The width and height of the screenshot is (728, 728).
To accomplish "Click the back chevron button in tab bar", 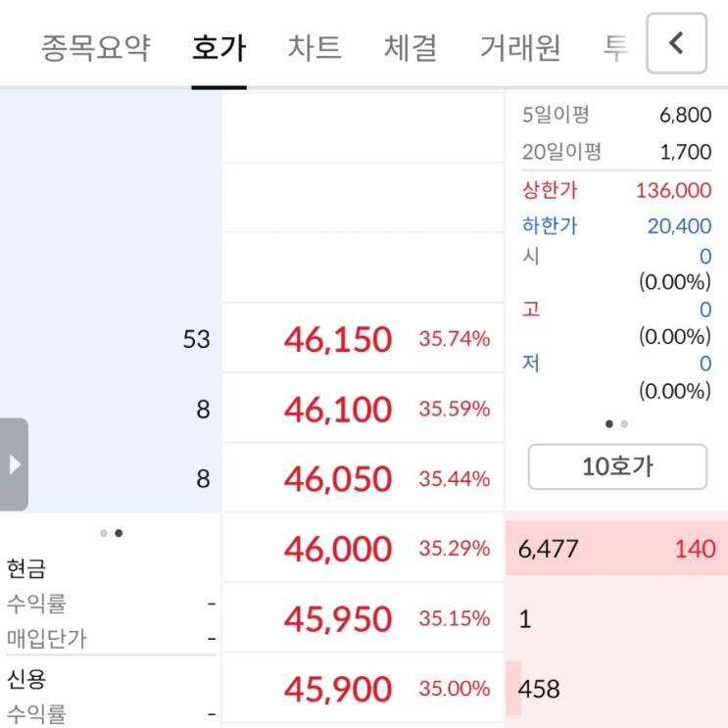I will (676, 43).
